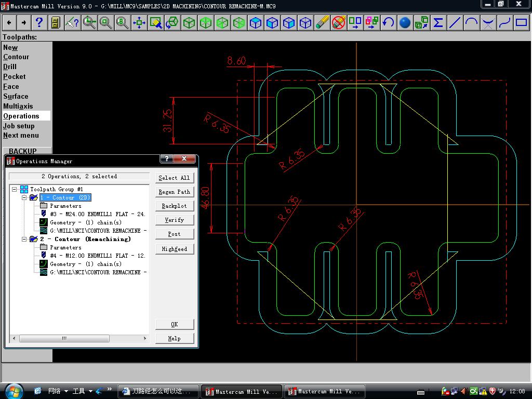Click the zoom magnifier with minus icon
The image size is (532, 399).
point(89,23)
